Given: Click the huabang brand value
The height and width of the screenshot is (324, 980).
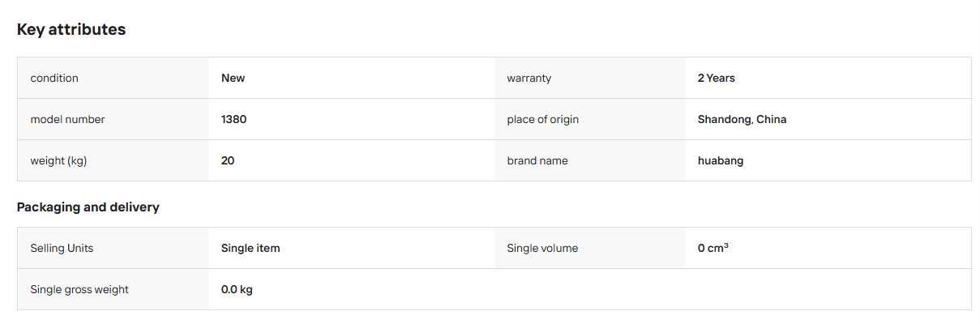Looking at the screenshot, I should tap(721, 160).
